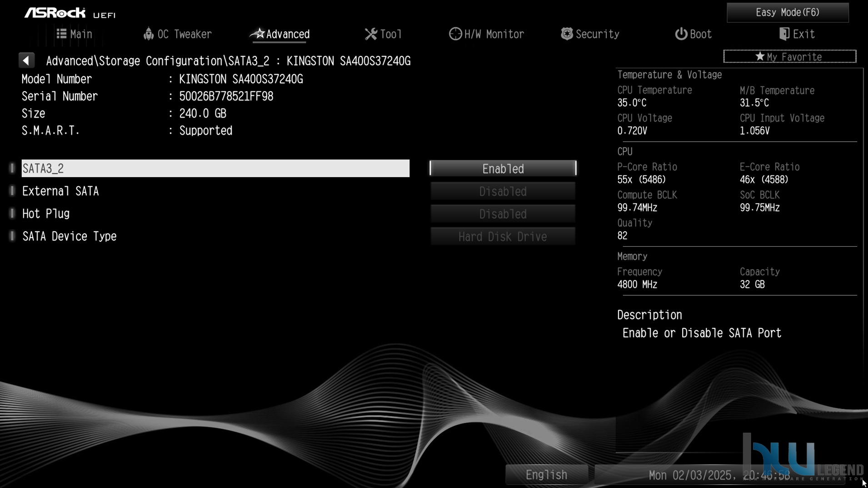The image size is (868, 488).
Task: Click the Model Number KINGSTON SA400S37240G value
Action: click(241, 79)
